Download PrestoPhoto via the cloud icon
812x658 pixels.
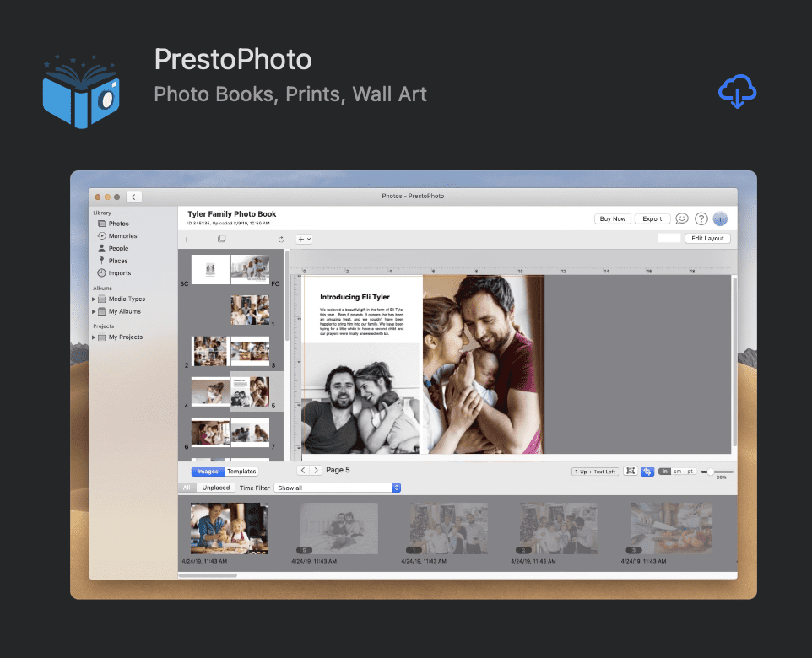(x=737, y=91)
